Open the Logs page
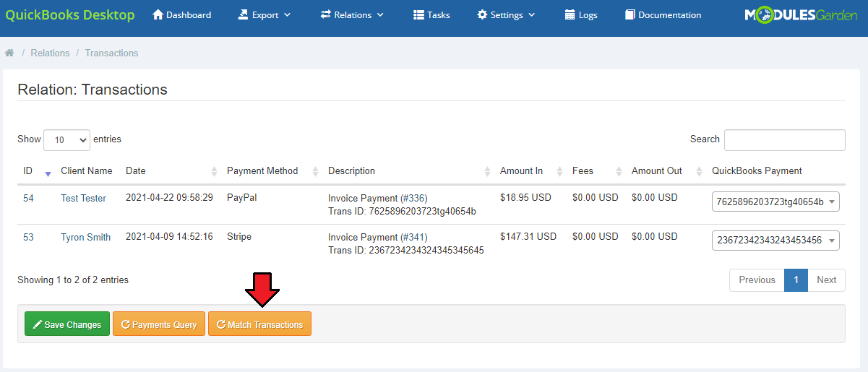The width and height of the screenshot is (868, 372). [x=581, y=14]
